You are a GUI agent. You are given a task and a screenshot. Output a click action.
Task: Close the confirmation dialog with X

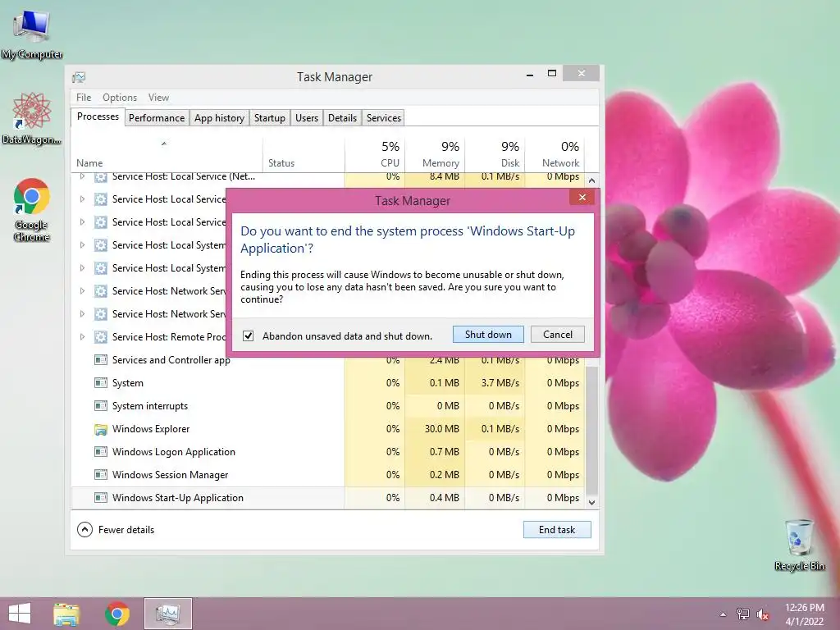click(582, 198)
